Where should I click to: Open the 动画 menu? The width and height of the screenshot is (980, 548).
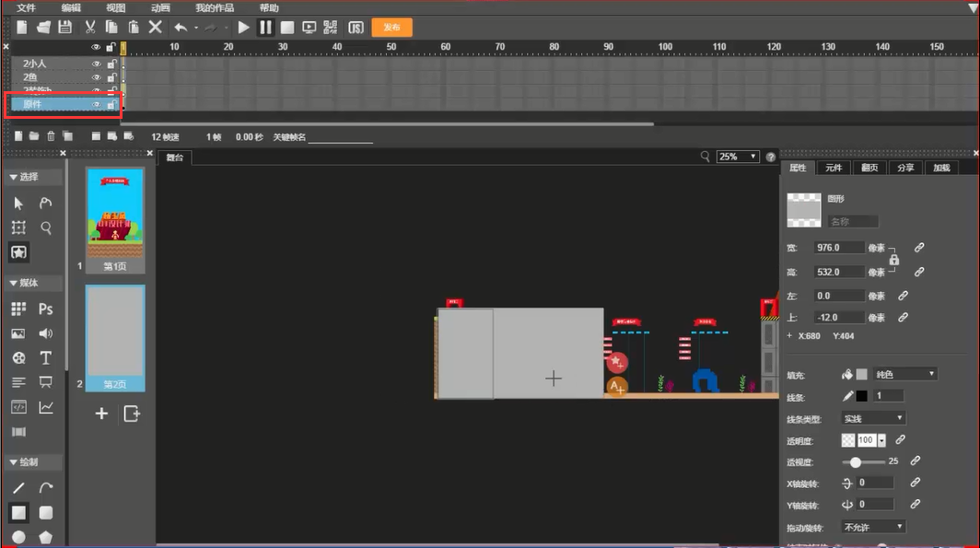[x=160, y=8]
